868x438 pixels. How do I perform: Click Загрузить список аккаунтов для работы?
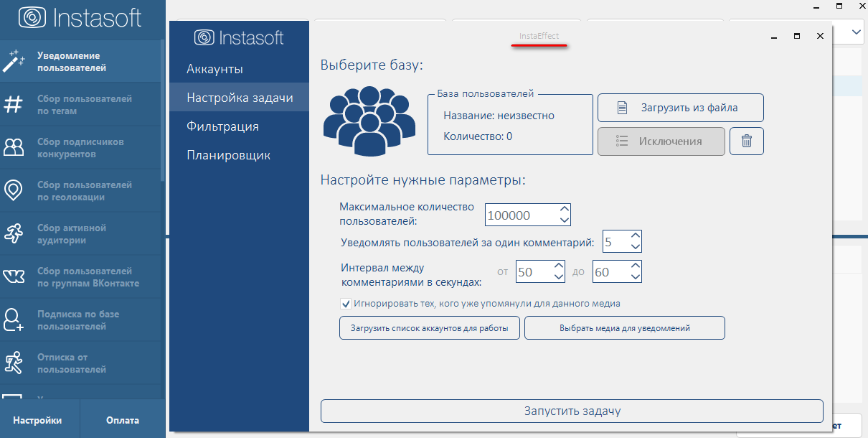click(x=429, y=327)
